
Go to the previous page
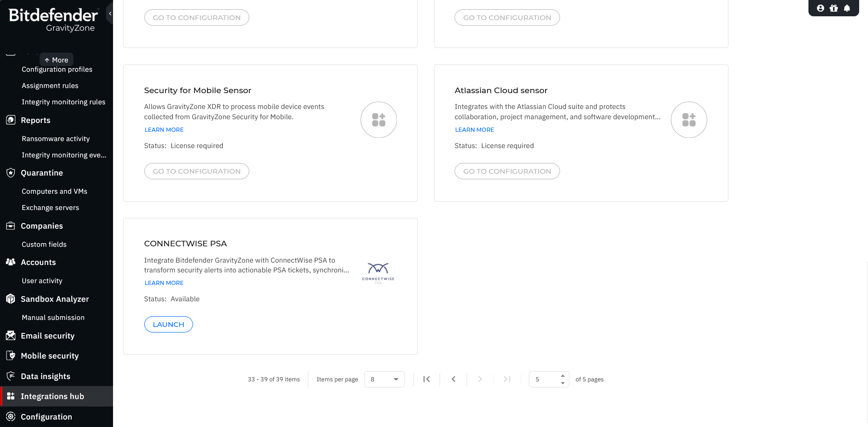click(x=454, y=379)
